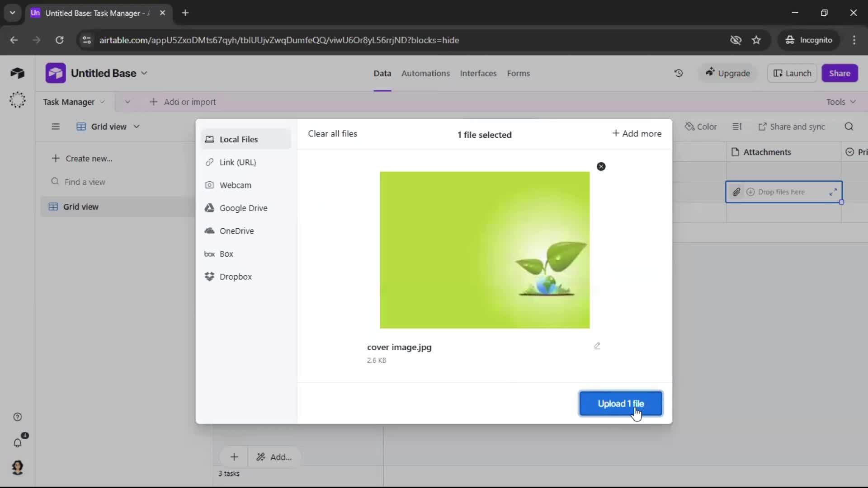The width and height of the screenshot is (868, 488).
Task: Click Create new view
Action: (x=82, y=159)
